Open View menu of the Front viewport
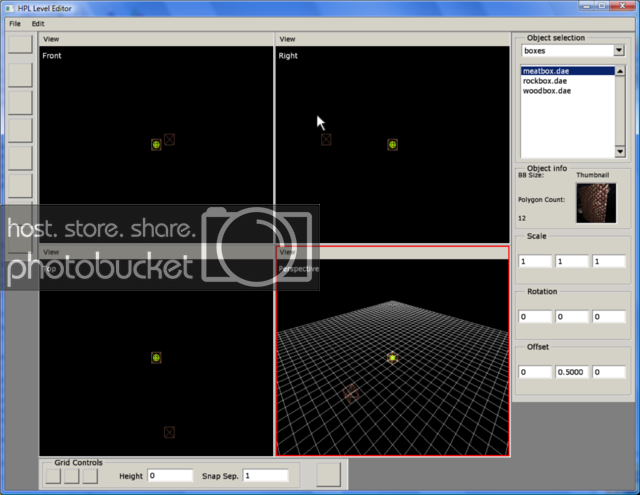 [50, 39]
